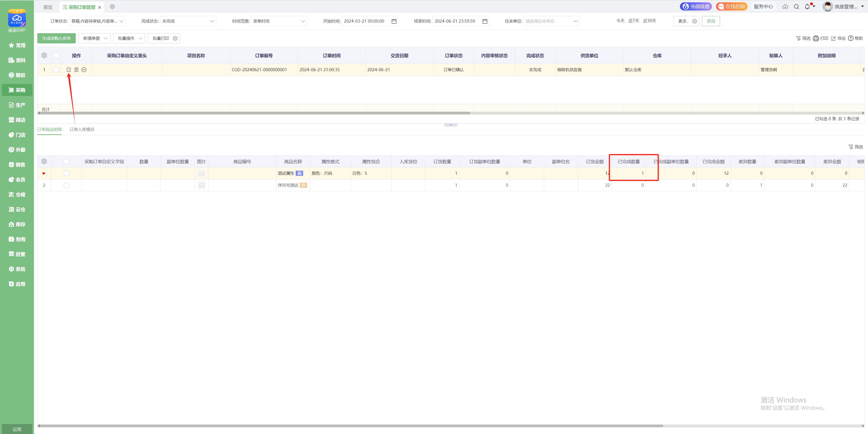The width and height of the screenshot is (868, 434).
Task: Click the 查询 query button
Action: (x=711, y=21)
